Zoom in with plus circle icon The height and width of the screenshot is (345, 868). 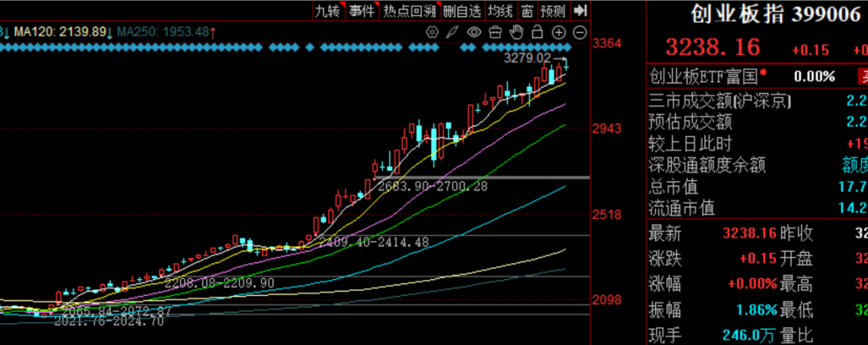tap(559, 32)
